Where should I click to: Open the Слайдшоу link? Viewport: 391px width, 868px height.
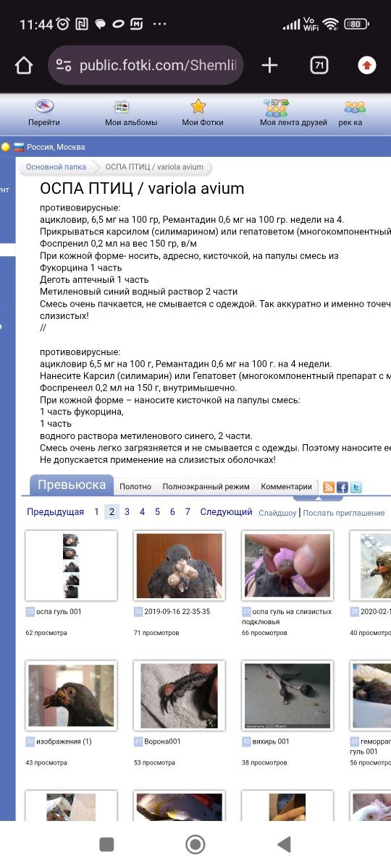277,513
